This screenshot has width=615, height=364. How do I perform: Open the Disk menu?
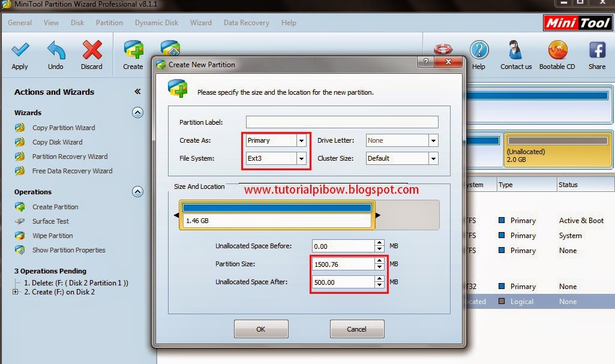pyautogui.click(x=77, y=23)
